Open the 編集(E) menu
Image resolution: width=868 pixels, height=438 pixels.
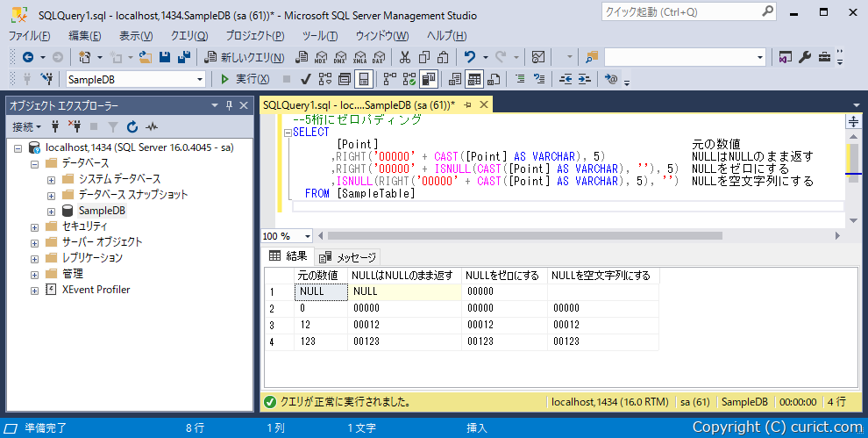pyautogui.click(x=85, y=36)
